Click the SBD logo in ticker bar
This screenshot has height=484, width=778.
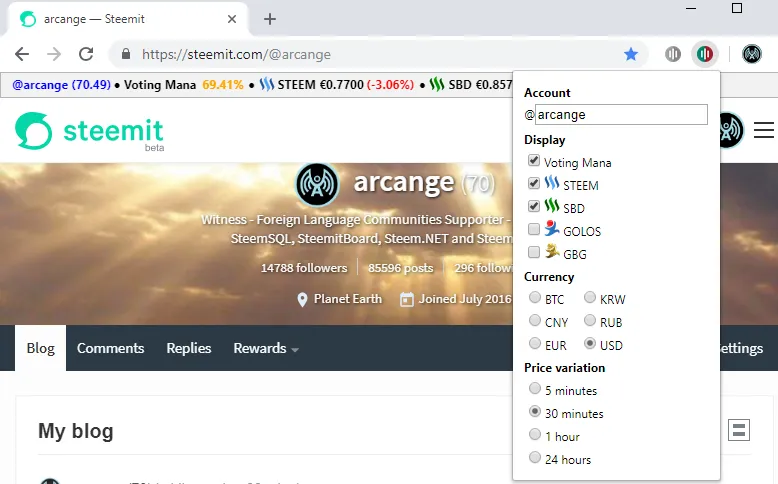(437, 84)
